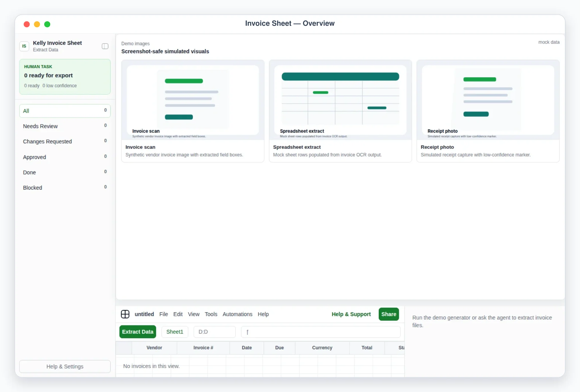This screenshot has width=580, height=392.
Task: Click the green zoom window button
Action: tap(47, 24)
